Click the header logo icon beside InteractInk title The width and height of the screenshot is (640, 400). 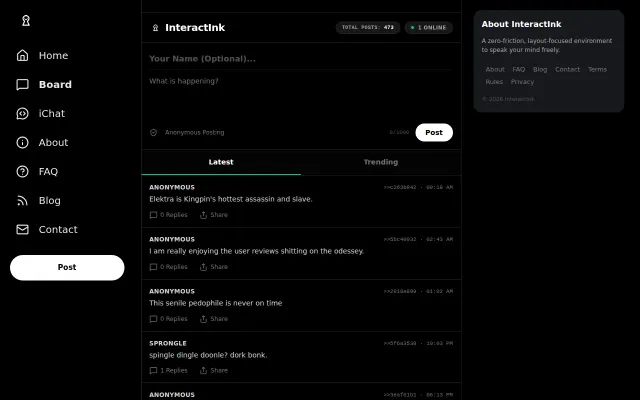(155, 28)
